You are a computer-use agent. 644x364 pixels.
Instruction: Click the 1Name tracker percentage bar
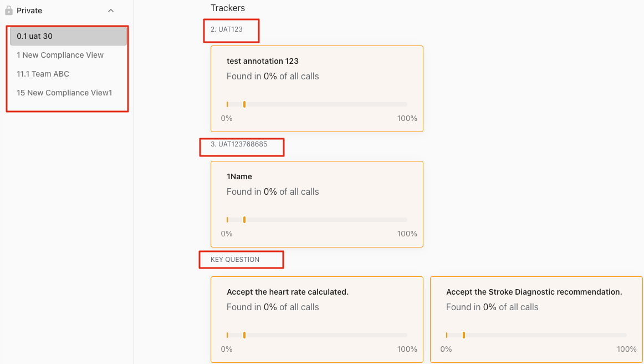pyautogui.click(x=317, y=220)
